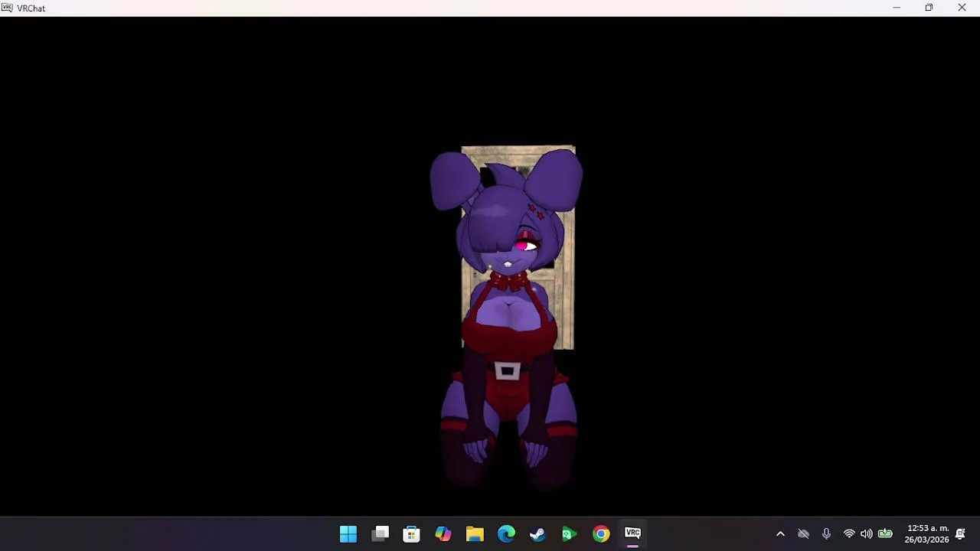Open Task View from the taskbar
Image resolution: width=980 pixels, height=551 pixels.
coord(381,533)
